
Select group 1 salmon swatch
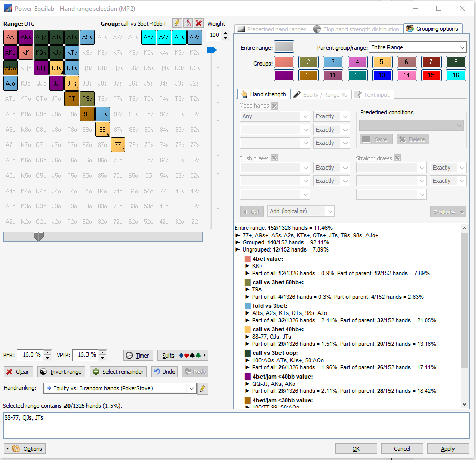coord(284,62)
